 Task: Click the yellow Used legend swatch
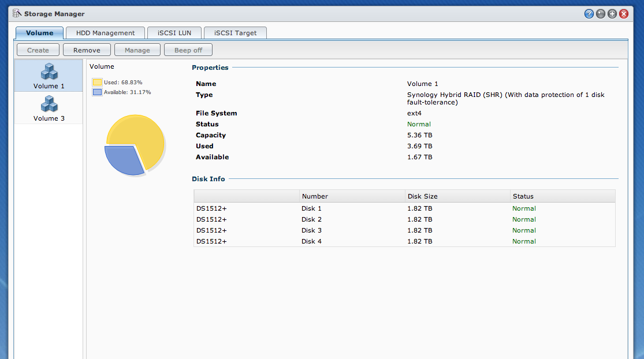click(97, 82)
